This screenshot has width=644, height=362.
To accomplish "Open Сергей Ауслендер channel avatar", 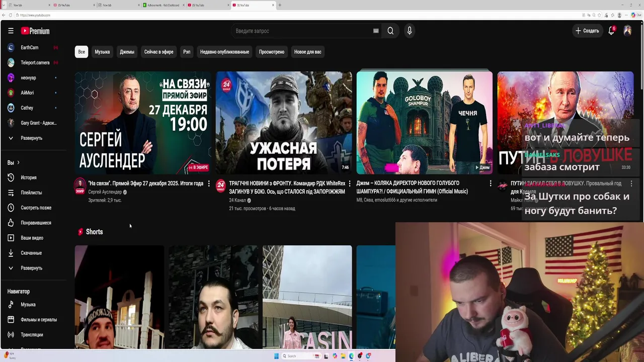I will [x=80, y=186].
